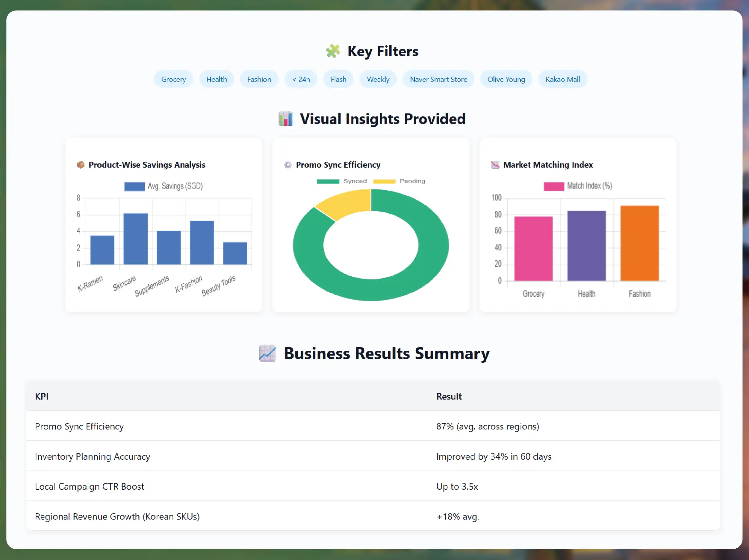Select the Flash filter chip

point(338,80)
